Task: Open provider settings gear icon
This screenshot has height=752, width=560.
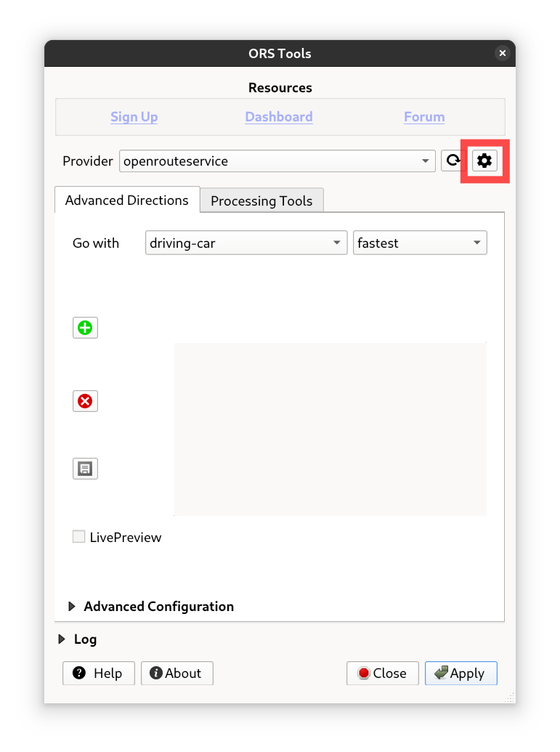Action: pos(484,161)
